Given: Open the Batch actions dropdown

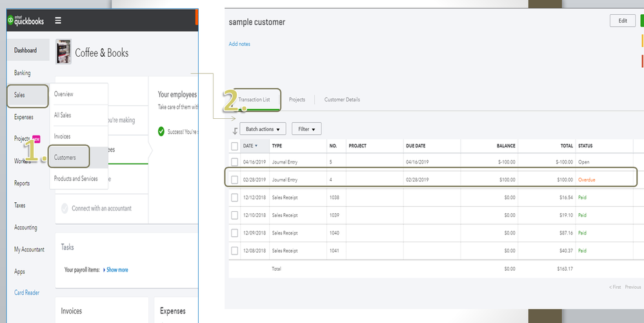Looking at the screenshot, I should tap(263, 129).
